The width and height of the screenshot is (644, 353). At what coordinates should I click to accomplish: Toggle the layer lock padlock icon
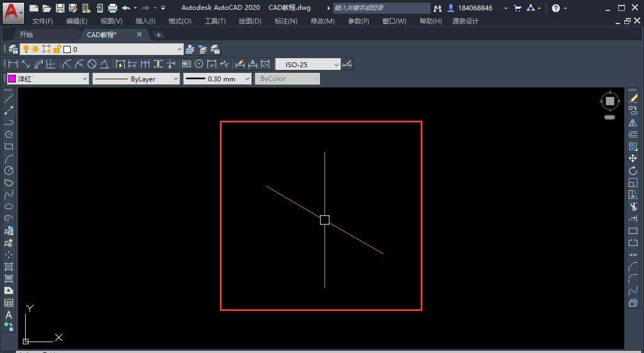pyautogui.click(x=56, y=49)
